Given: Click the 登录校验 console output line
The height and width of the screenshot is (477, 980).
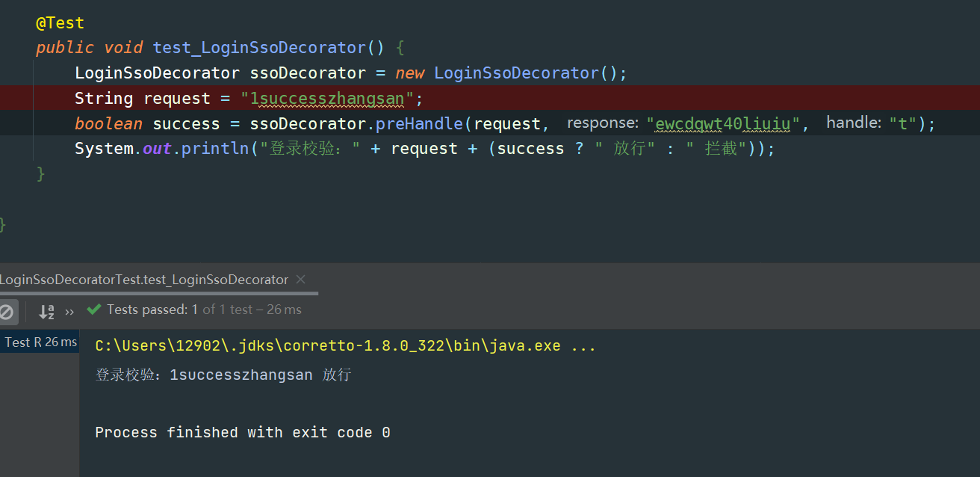Looking at the screenshot, I should (223, 375).
